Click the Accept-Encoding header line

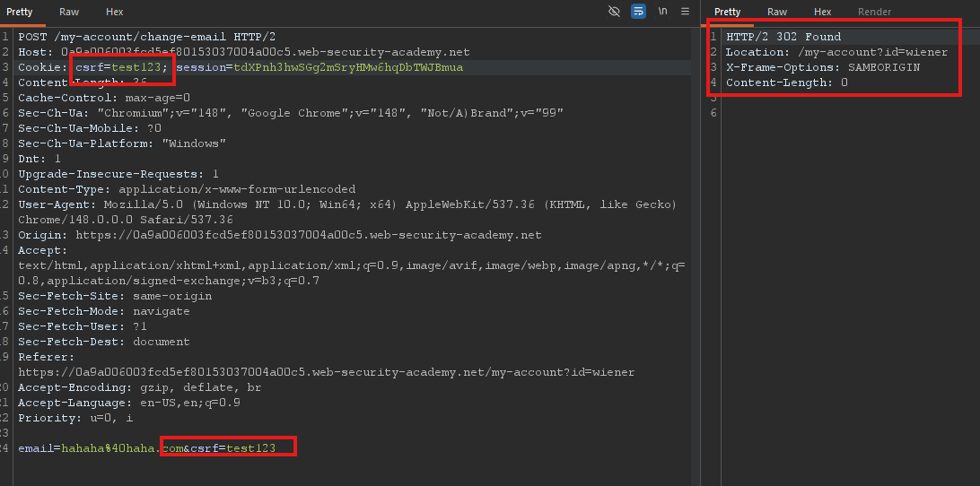139,388
